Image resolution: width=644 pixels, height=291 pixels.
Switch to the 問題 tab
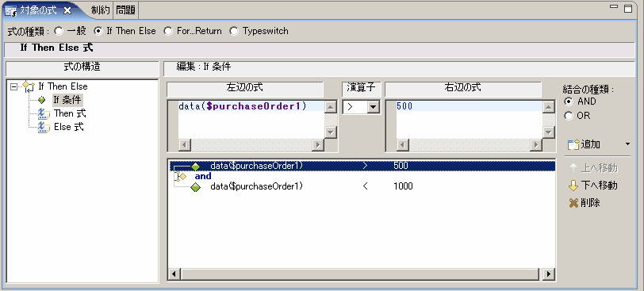tap(125, 10)
